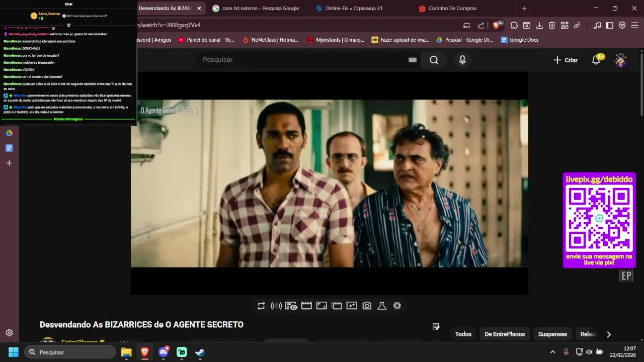Click the Criar button

(x=565, y=60)
